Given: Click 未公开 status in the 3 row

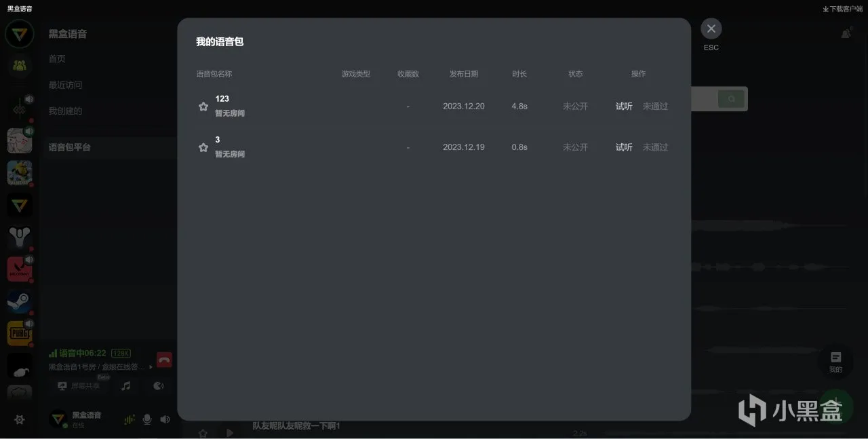Looking at the screenshot, I should point(575,147).
